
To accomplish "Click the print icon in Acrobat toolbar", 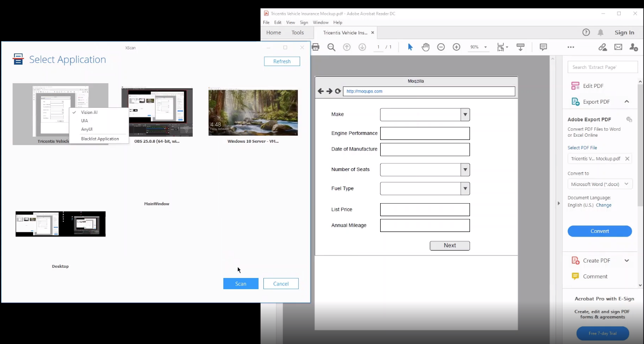I will coord(315,47).
